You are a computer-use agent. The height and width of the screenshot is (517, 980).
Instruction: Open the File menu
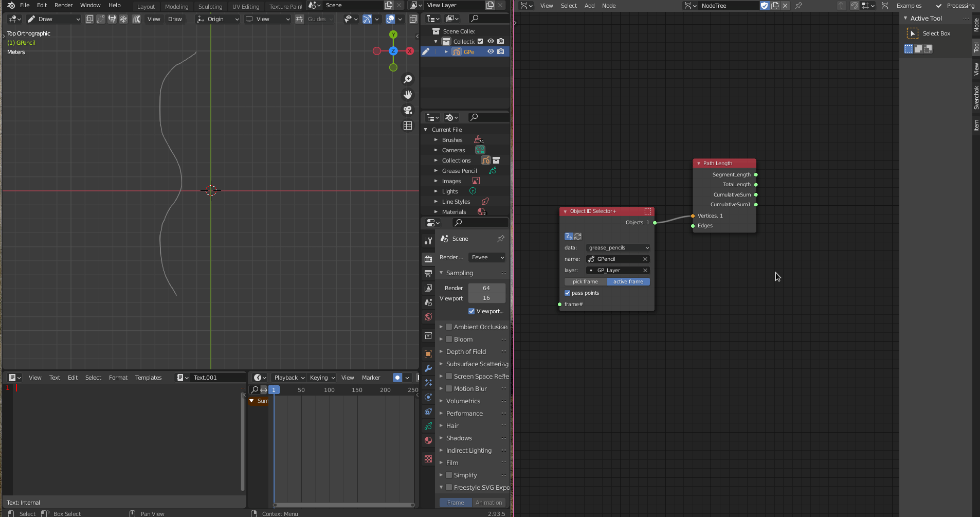pos(25,5)
